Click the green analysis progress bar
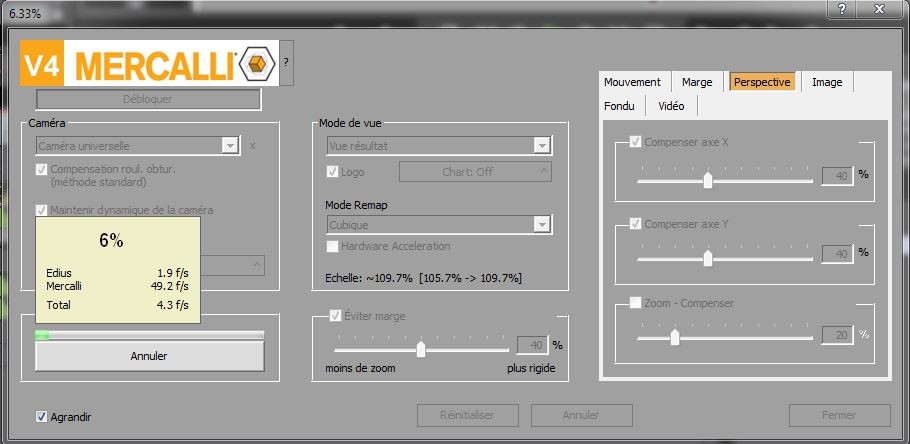This screenshot has width=910, height=444. [149, 335]
